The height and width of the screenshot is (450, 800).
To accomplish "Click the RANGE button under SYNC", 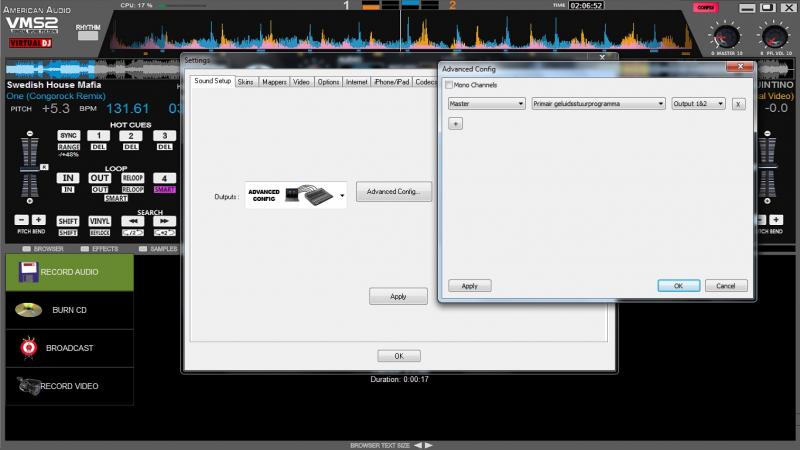I will 68,147.
